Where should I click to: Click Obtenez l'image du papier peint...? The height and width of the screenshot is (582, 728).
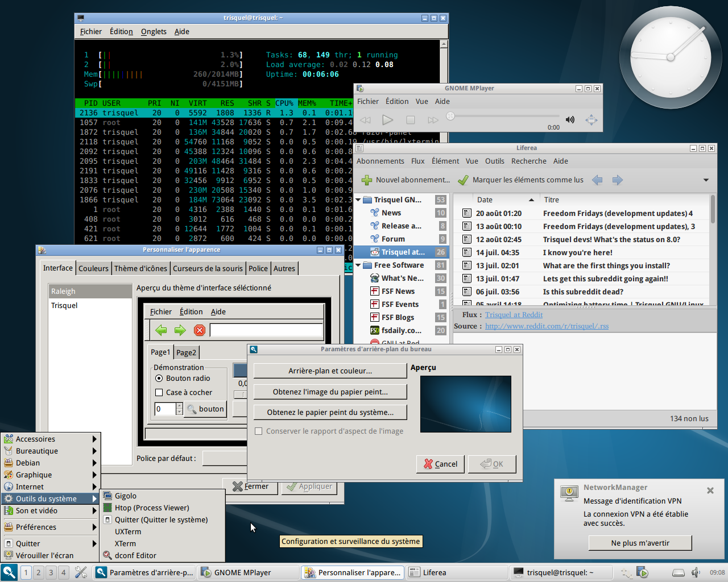tap(330, 392)
